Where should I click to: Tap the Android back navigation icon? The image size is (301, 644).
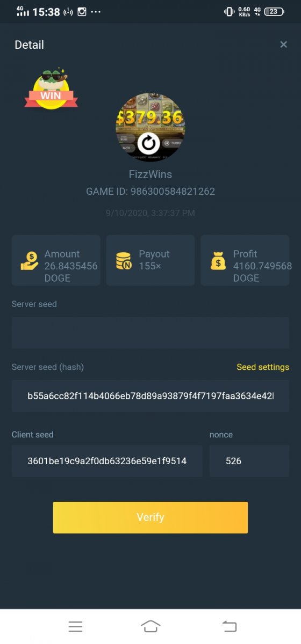click(x=230, y=626)
